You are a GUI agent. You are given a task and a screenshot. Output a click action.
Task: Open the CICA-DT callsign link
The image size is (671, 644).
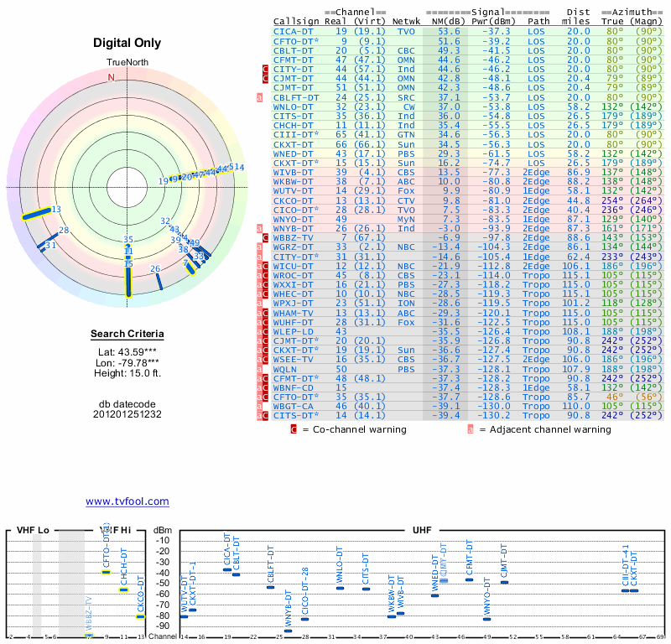pos(293,31)
